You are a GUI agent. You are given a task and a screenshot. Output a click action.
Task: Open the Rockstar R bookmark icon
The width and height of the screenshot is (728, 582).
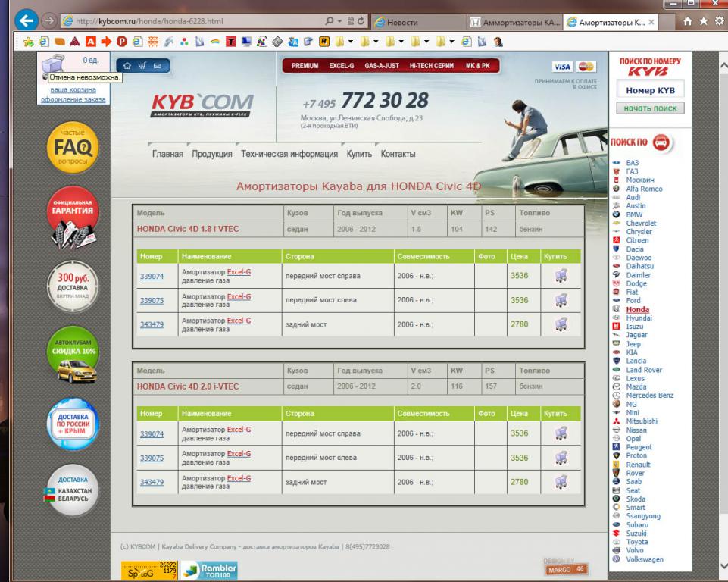(324, 42)
